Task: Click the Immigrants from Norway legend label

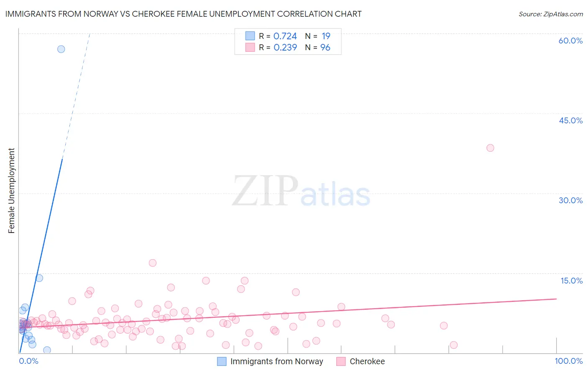Action: [276, 361]
